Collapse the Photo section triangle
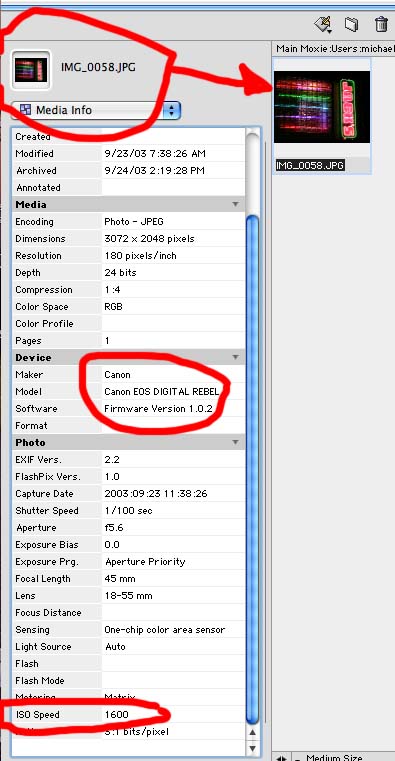395x761 pixels. coord(235,442)
